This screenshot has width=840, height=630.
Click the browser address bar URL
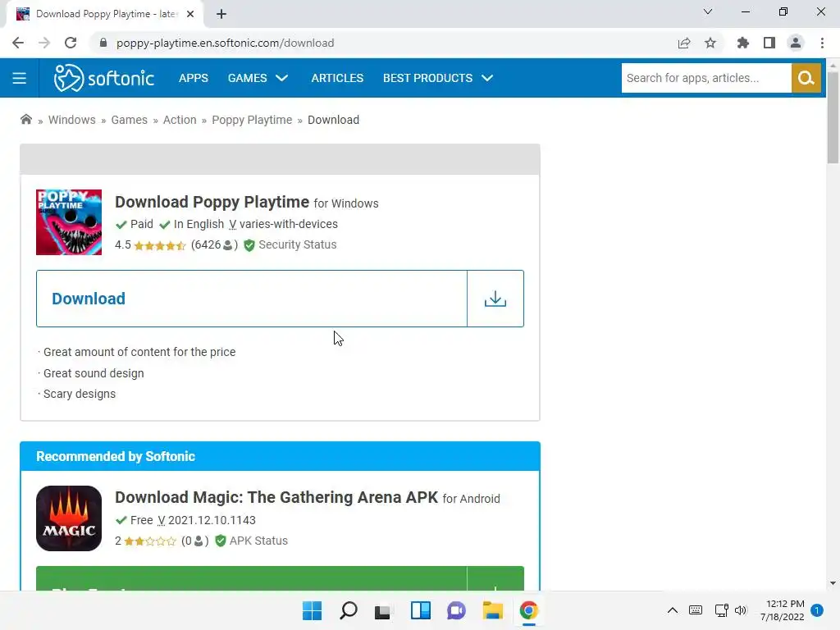225,43
